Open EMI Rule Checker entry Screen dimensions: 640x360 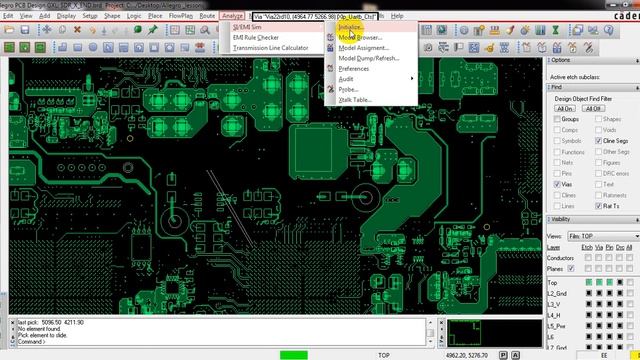271,37
